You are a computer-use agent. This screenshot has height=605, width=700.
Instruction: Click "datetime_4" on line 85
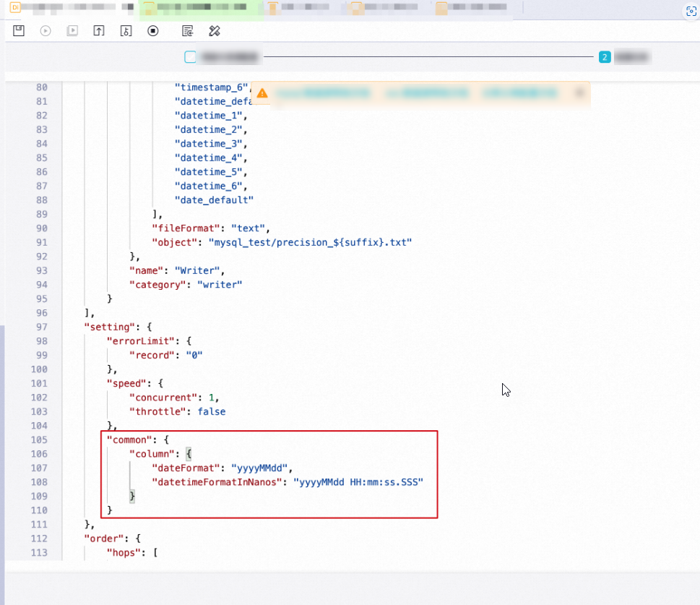[x=209, y=158]
